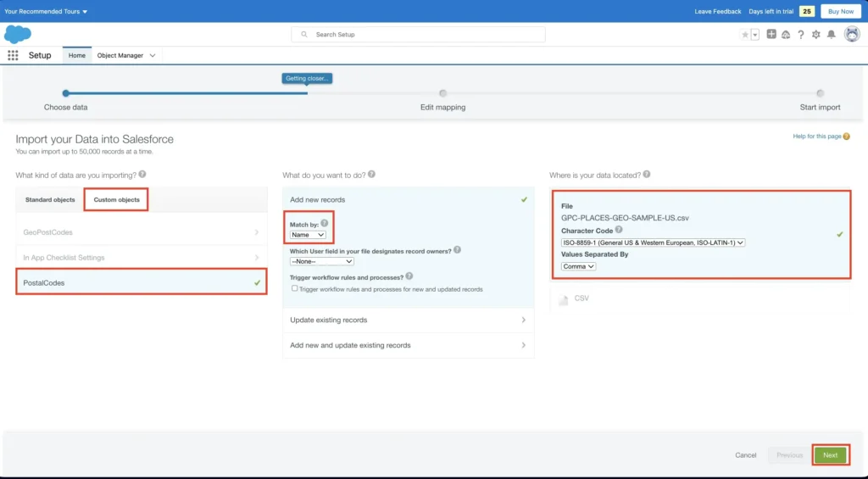Click help icon beside Trigger workflow rules

click(x=409, y=276)
